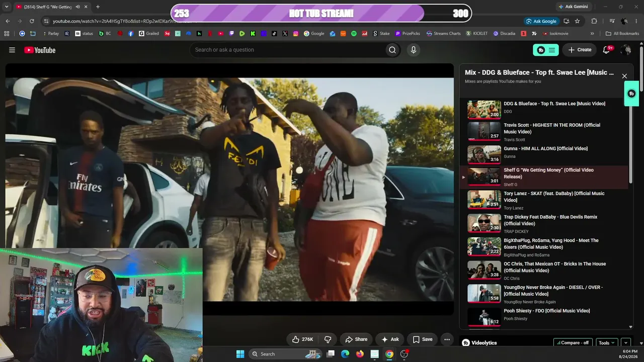This screenshot has height=362, width=644.
Task: Open the Create menu
Action: point(580,50)
